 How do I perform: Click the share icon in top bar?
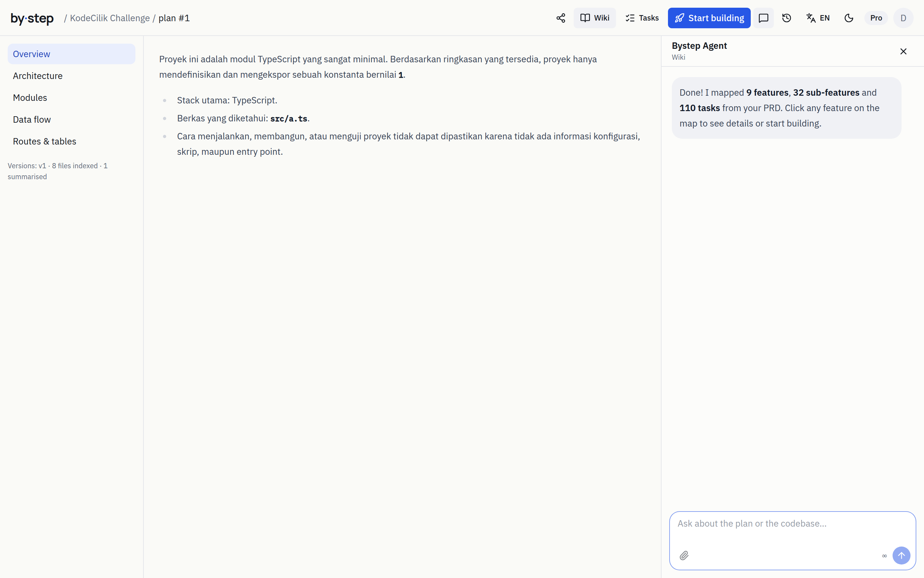pos(560,18)
